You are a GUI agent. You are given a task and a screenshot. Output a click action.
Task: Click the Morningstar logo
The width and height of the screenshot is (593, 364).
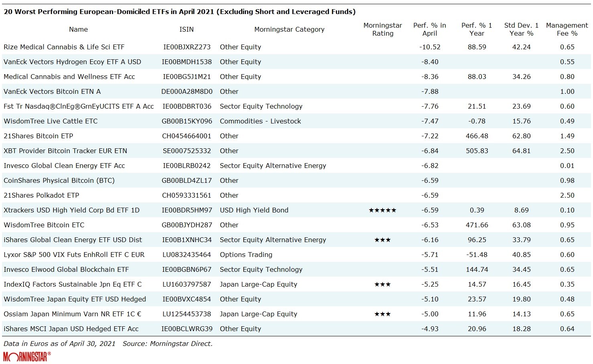point(27,356)
